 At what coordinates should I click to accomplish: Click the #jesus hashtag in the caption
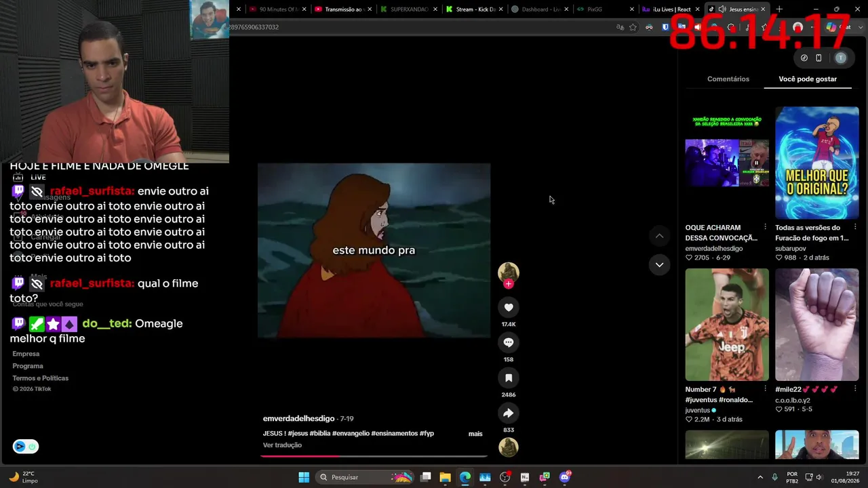tap(298, 434)
